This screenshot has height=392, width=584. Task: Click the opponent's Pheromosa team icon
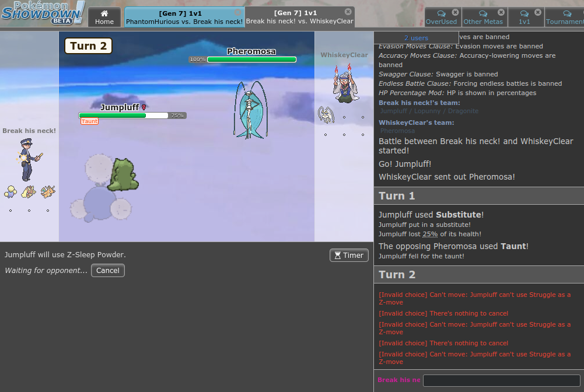point(326,115)
